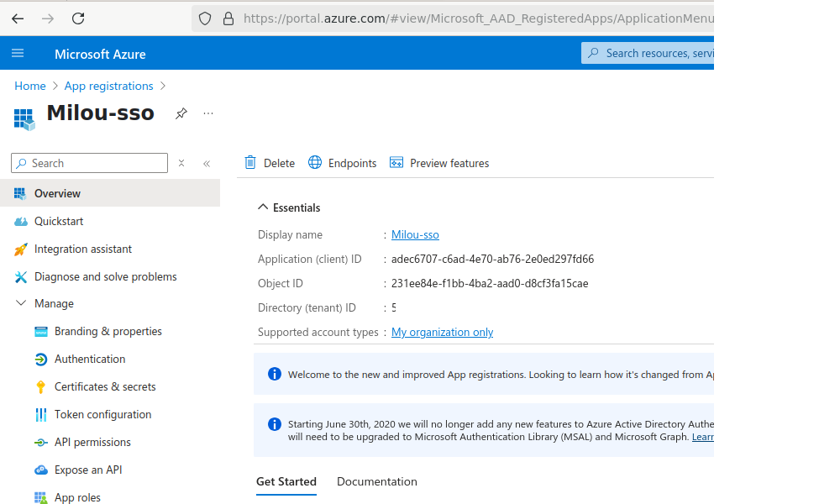
Task: Pin the Milou-sso overview page
Action: point(181,113)
